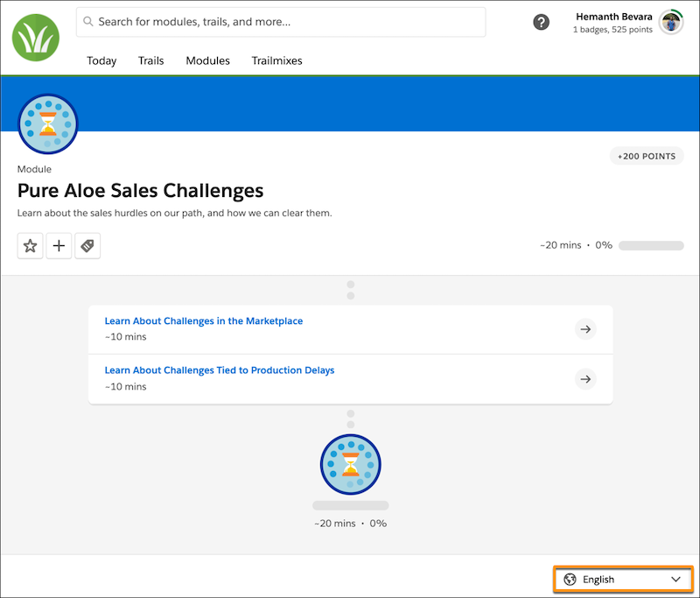Image resolution: width=700 pixels, height=598 pixels.
Task: Go to the Today tab
Action: (x=101, y=60)
